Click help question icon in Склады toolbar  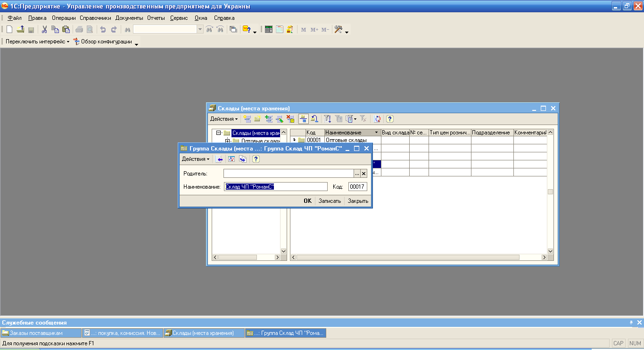(x=390, y=119)
